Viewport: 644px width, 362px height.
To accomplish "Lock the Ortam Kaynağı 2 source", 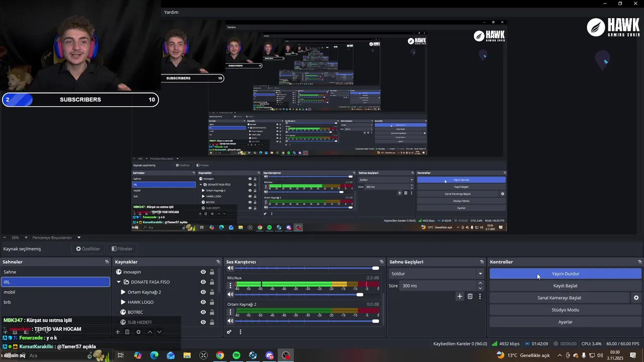I will pyautogui.click(x=212, y=292).
